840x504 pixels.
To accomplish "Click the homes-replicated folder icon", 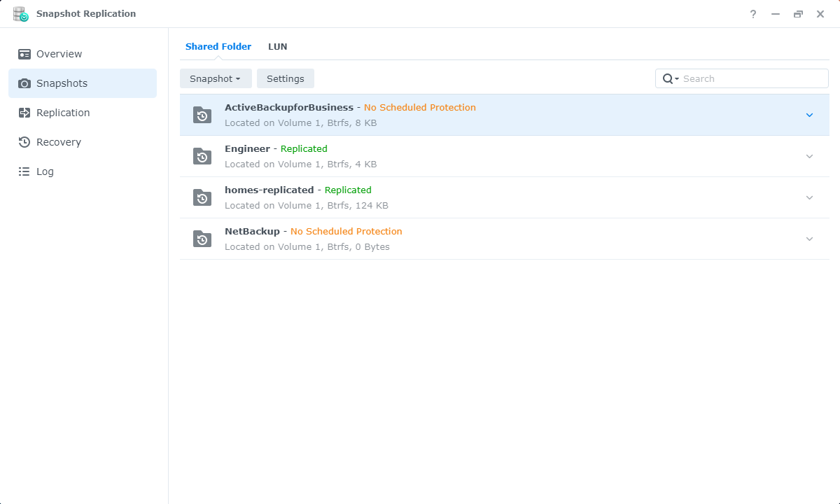I will point(202,197).
